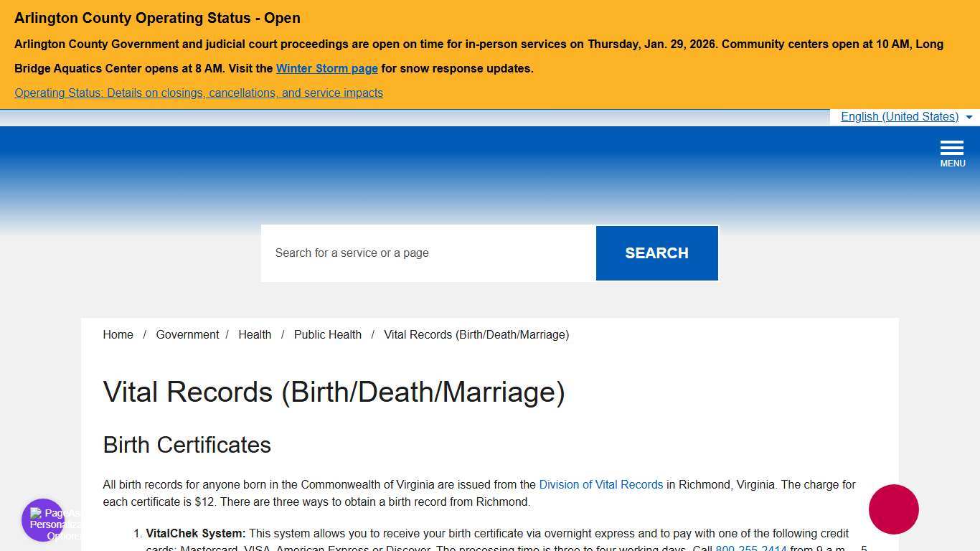Open PageAssist Personalization Options widget
Viewport: 980px width, 551px height.
42,520
